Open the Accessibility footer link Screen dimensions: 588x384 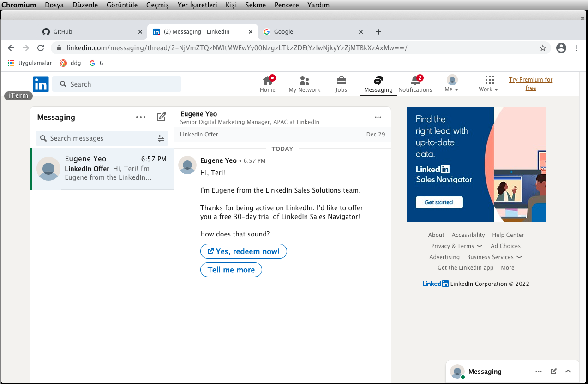(468, 235)
